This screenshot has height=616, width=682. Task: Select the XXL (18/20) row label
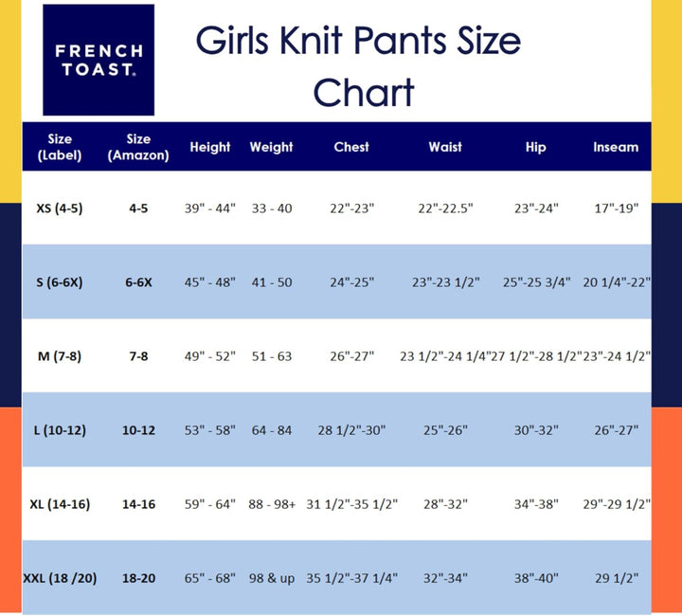[x=59, y=577]
